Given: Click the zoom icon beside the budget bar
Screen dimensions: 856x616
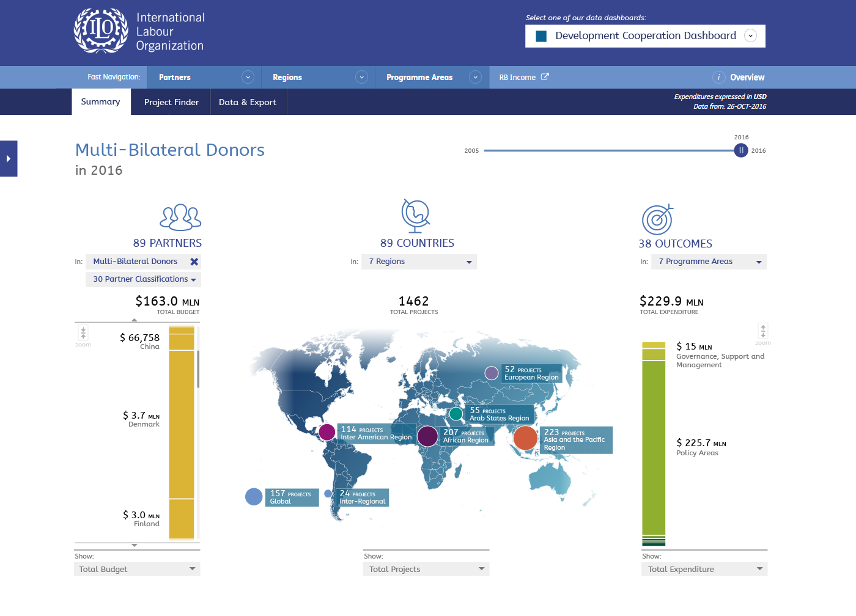Looking at the screenshot, I should click(x=83, y=333).
